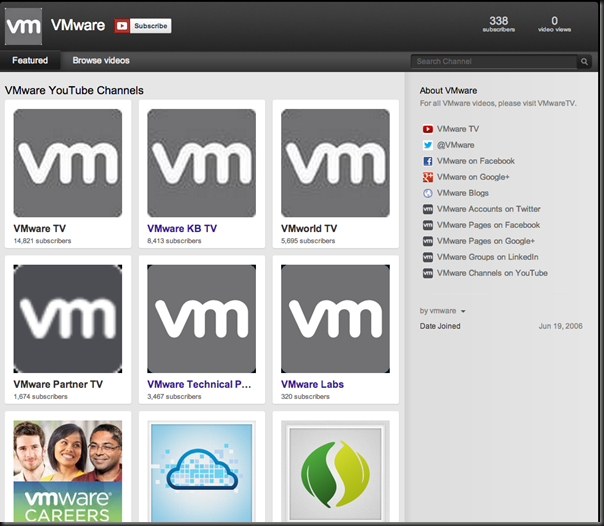This screenshot has width=604, height=526.
Task: Open VMware Pages on Google+ link
Action: coord(486,241)
